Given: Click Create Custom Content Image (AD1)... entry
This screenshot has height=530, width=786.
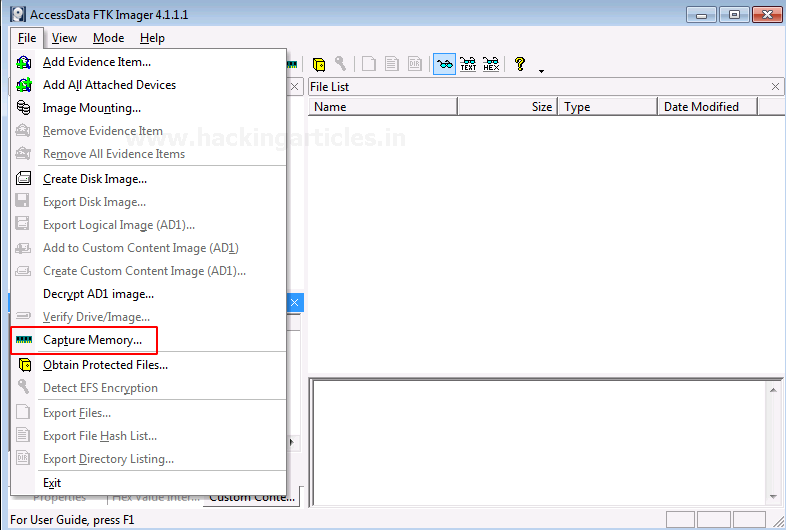Looking at the screenshot, I should click(149, 271).
